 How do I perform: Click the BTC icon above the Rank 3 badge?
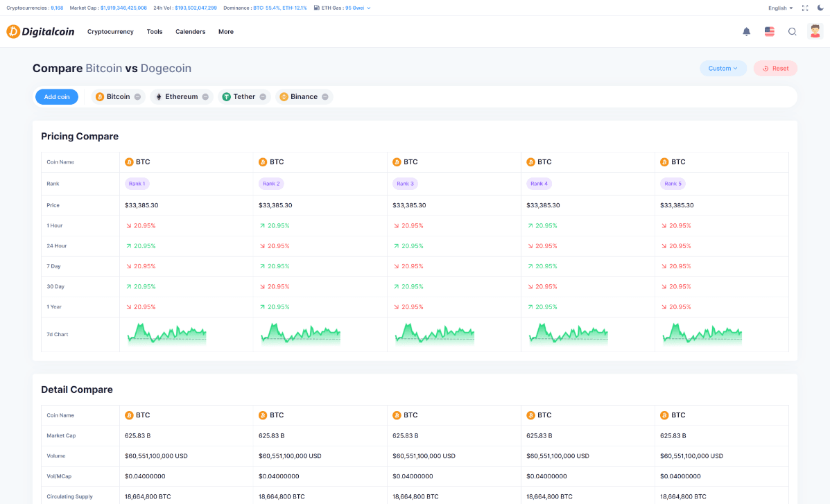397,162
